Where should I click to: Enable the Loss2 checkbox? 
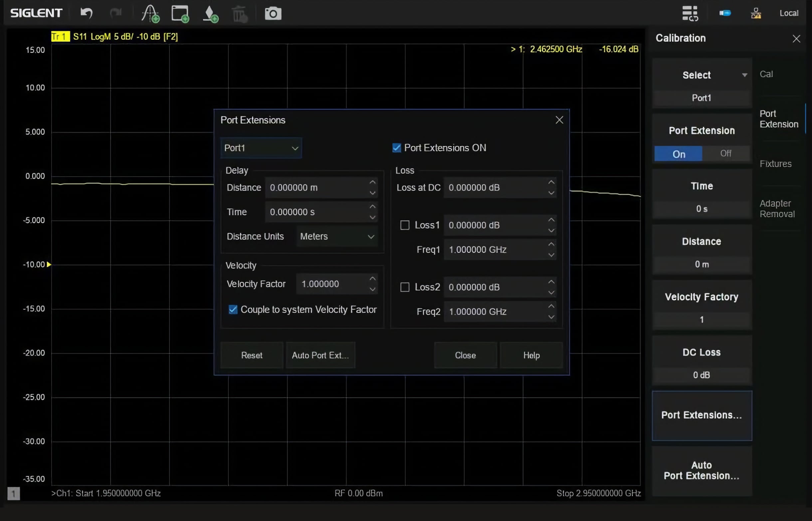(405, 287)
